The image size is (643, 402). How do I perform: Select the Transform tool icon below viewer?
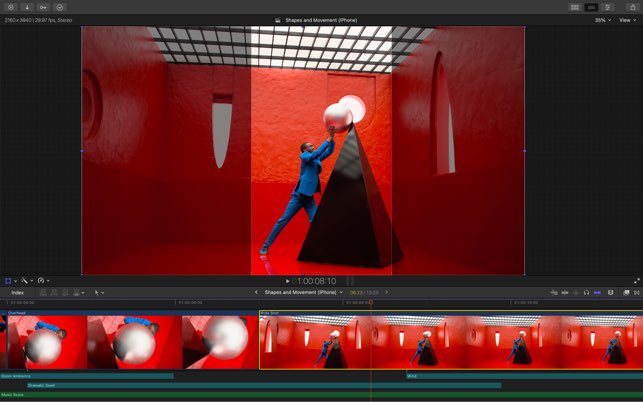point(8,281)
